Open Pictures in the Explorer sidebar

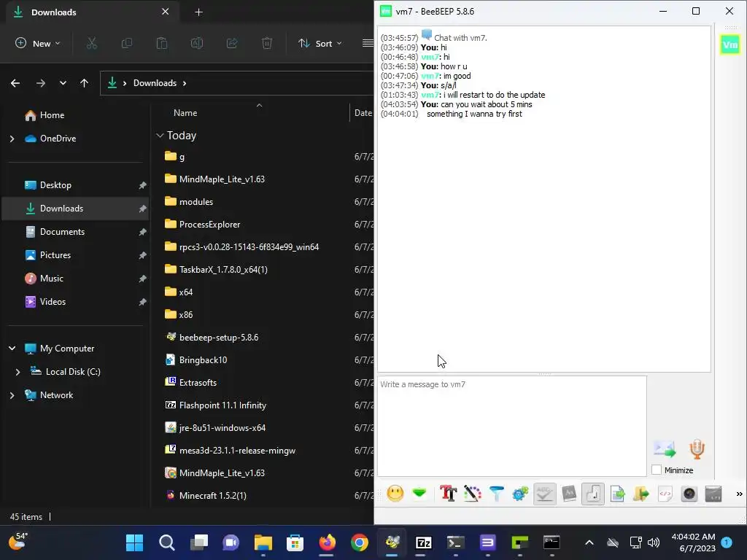click(48, 255)
